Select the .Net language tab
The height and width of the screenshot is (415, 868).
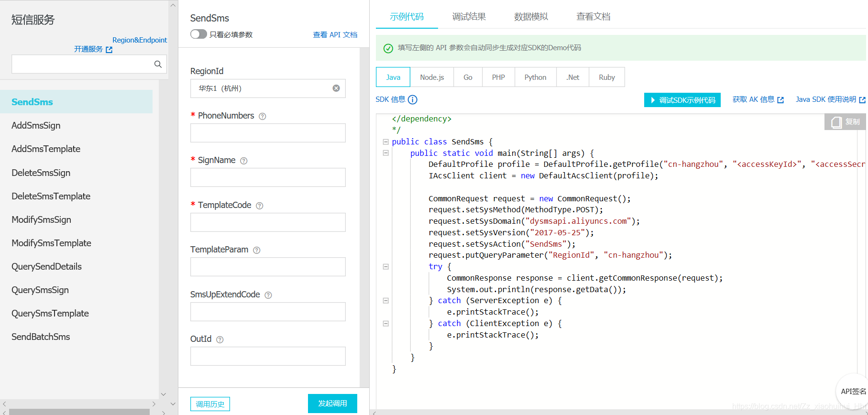(x=573, y=77)
